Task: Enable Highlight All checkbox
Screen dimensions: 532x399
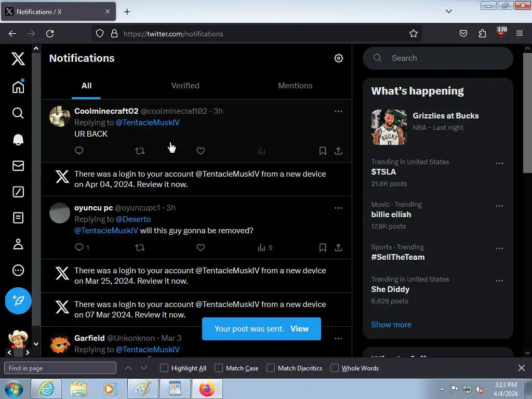Action: (x=164, y=368)
